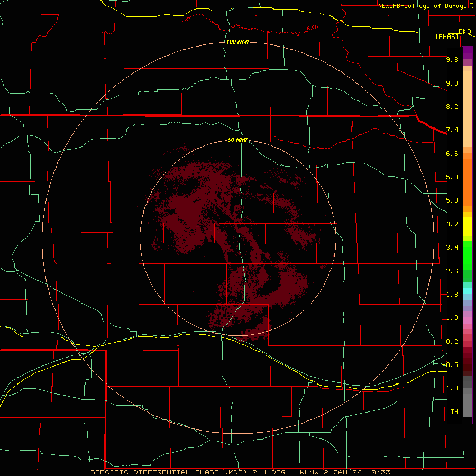Click the "KLNX 2 JAN 26 10:33" timestamp
Image resolution: width=476 pixels, height=476 pixels.
tap(345, 472)
